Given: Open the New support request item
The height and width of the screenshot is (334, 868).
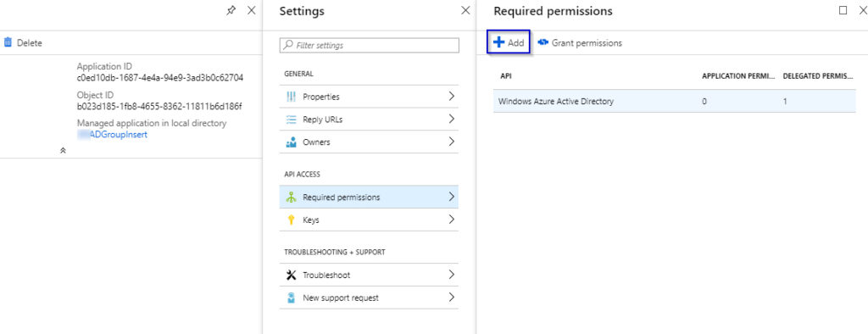Looking at the screenshot, I should [369, 298].
